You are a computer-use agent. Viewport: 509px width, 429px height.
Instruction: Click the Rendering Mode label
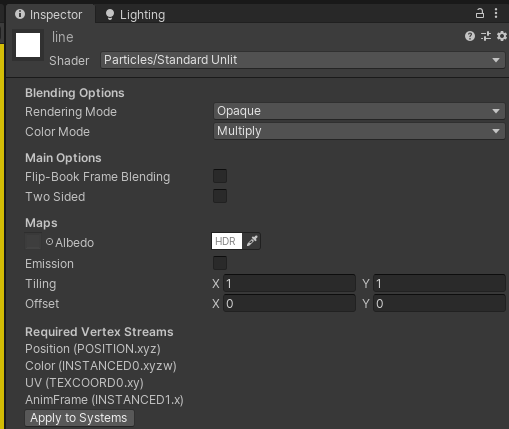71,112
